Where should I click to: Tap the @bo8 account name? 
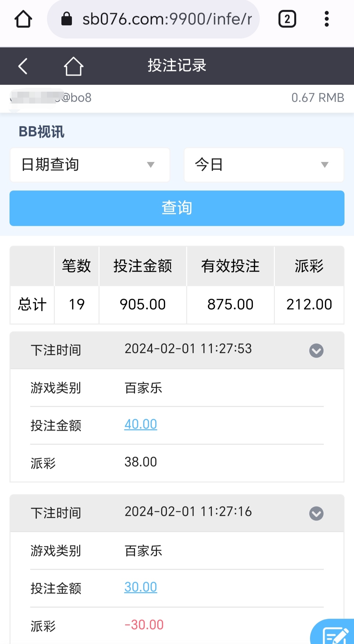(x=51, y=98)
